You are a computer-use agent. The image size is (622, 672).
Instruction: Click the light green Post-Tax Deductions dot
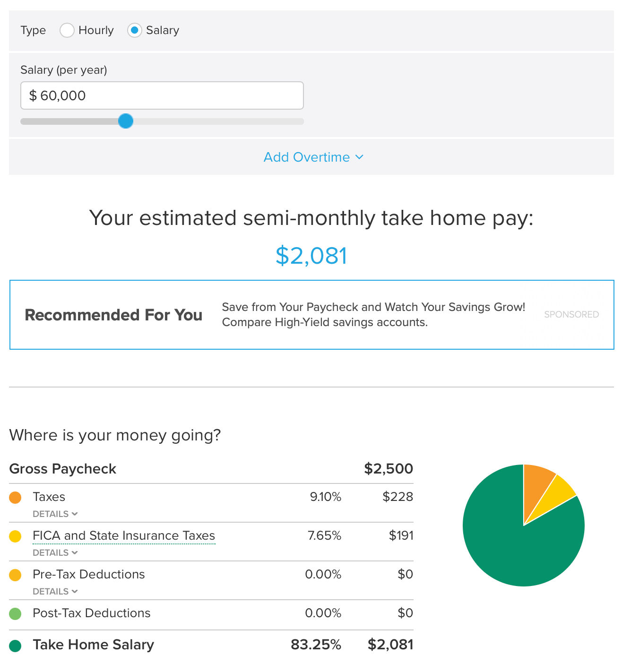(x=16, y=613)
